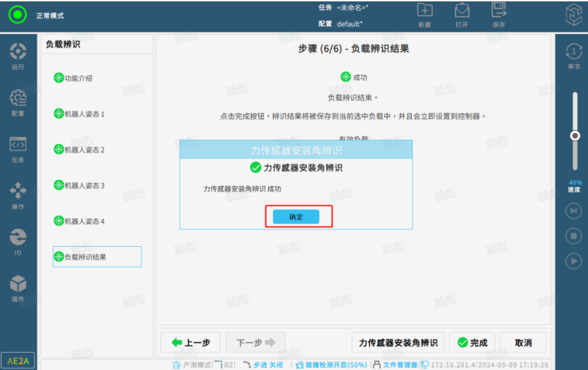
Task: Toggle the 单次 run cycle mode
Action: tap(573, 55)
